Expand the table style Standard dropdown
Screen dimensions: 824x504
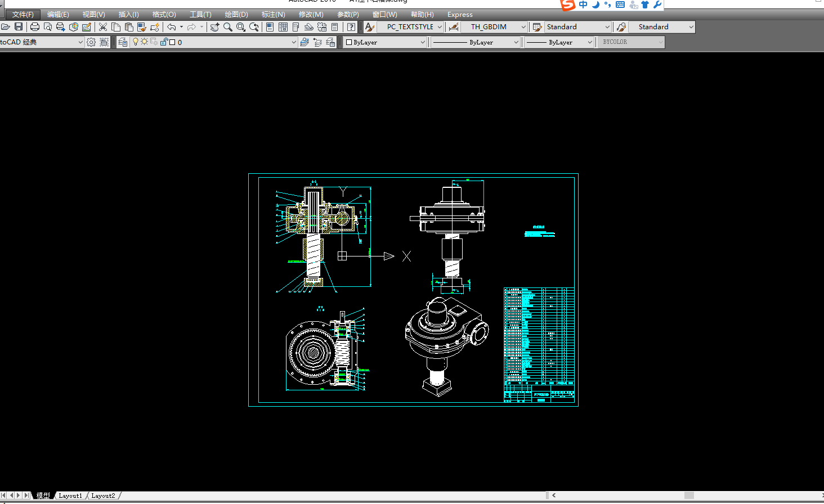[607, 27]
